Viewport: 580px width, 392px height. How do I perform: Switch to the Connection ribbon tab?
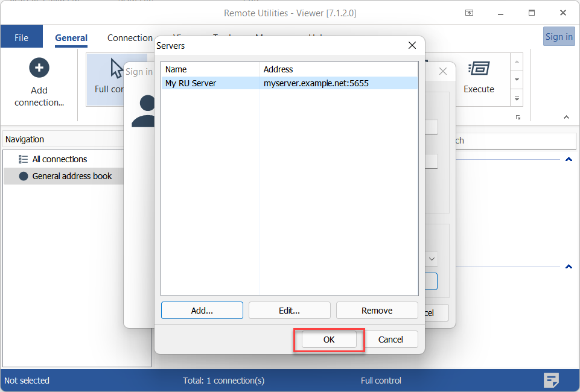130,37
